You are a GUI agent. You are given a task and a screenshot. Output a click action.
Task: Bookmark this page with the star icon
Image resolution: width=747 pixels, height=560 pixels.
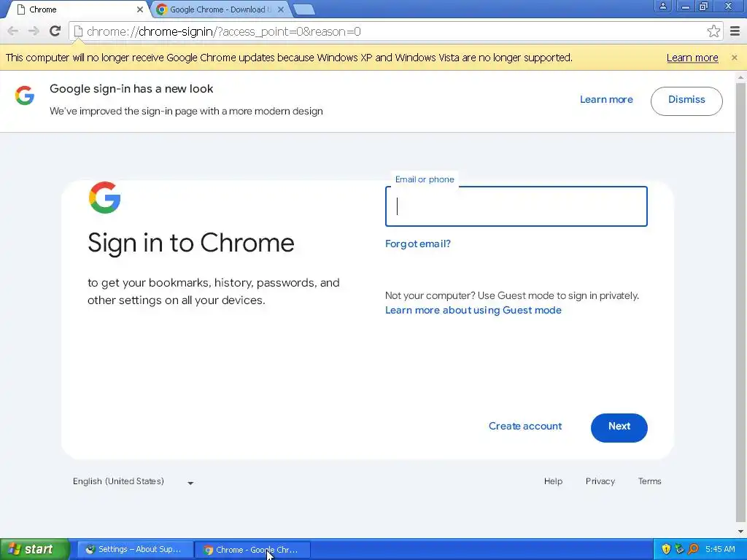pyautogui.click(x=713, y=31)
